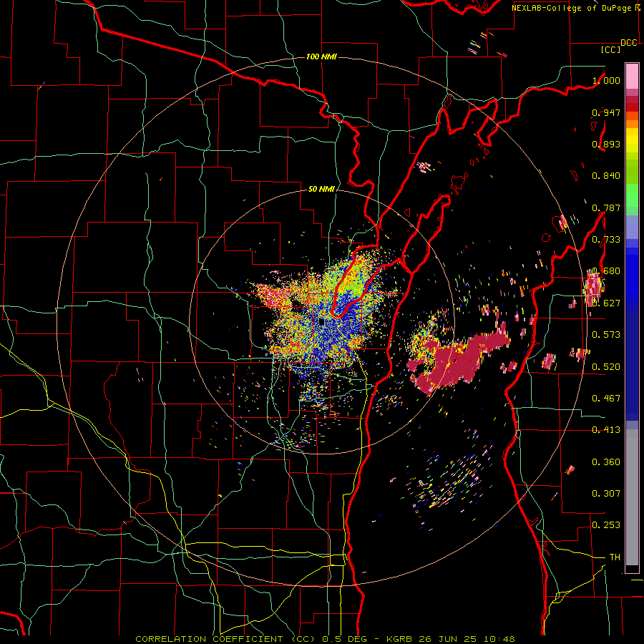Pick the light pink segment of color bar
The width and height of the screenshot is (644, 644).
click(x=632, y=76)
